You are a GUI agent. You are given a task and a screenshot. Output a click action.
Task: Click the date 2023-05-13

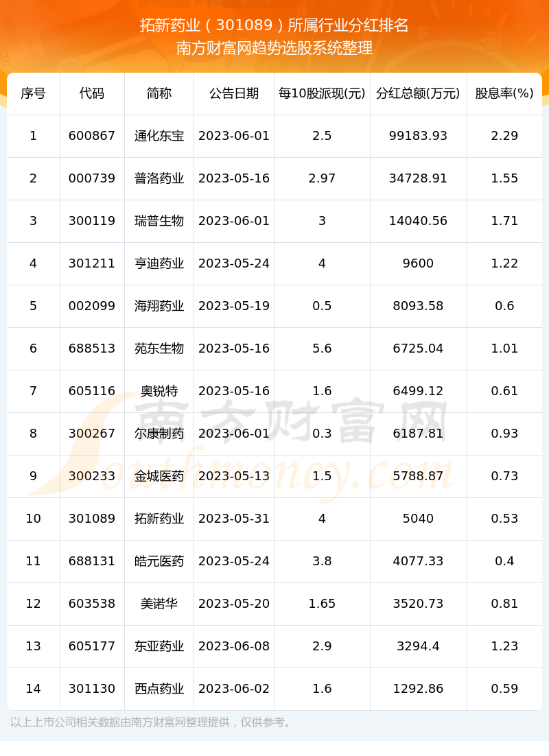(x=234, y=476)
